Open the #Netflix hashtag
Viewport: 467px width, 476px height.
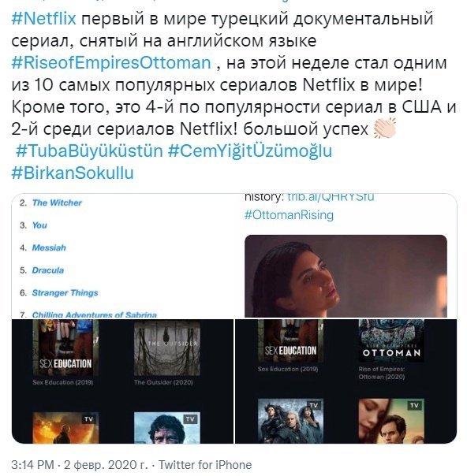coord(43,18)
